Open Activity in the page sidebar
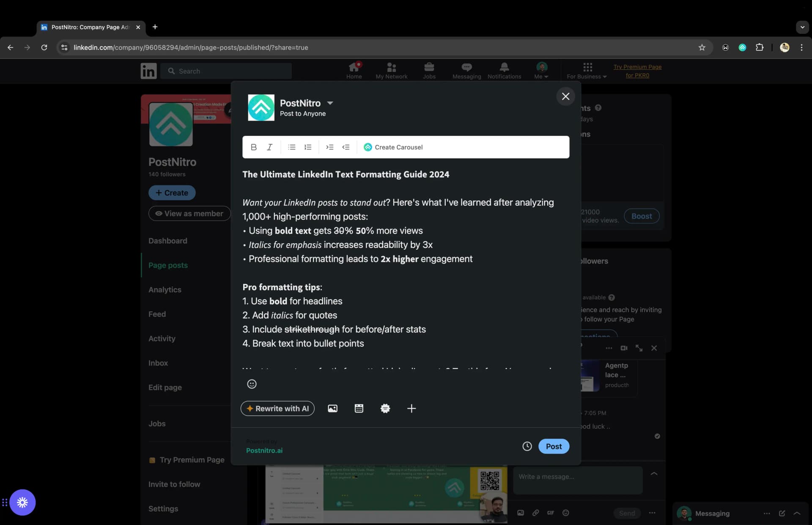 [162, 338]
